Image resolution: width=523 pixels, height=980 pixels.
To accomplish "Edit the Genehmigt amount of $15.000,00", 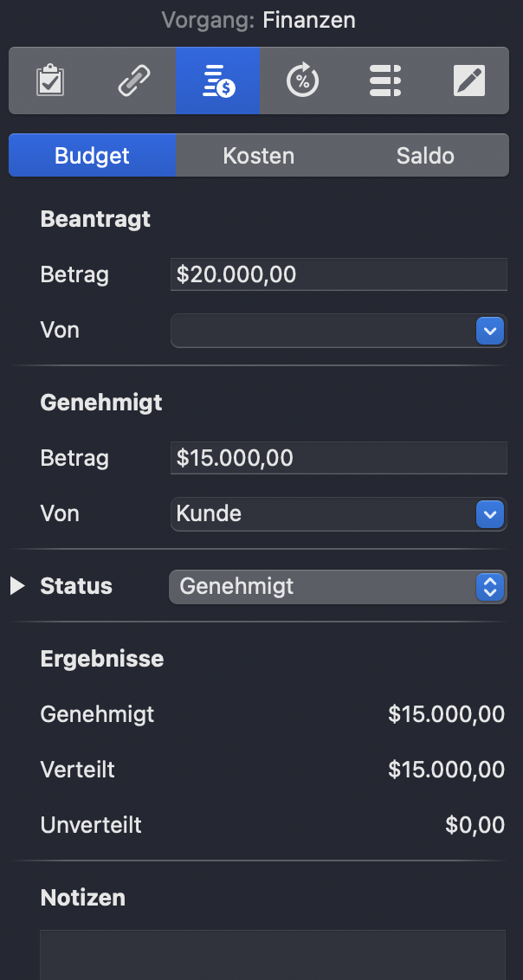I will pos(338,457).
